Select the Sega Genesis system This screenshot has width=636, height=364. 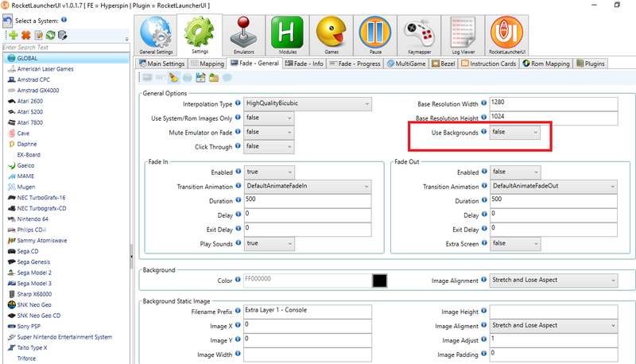(34, 261)
